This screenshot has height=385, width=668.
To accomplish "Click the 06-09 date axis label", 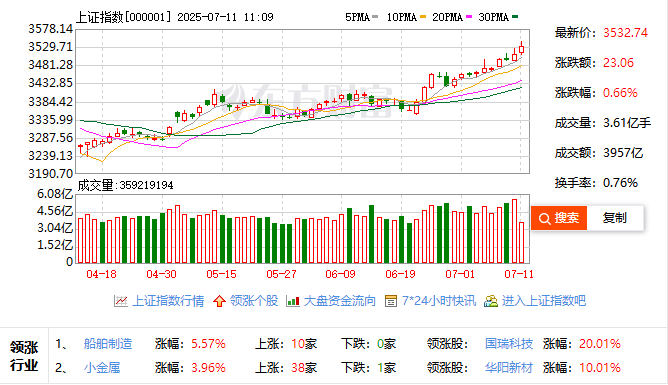I will (340, 274).
